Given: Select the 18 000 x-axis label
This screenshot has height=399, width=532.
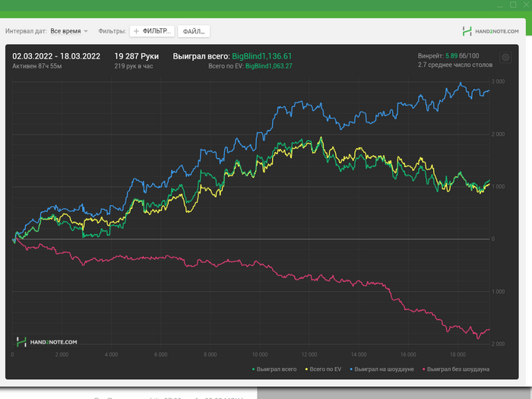Looking at the screenshot, I should (458, 355).
